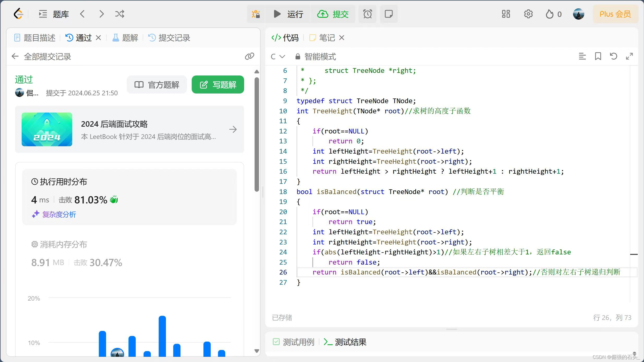Click the left panel vertical scrollbar
644x362 pixels.
(257, 135)
